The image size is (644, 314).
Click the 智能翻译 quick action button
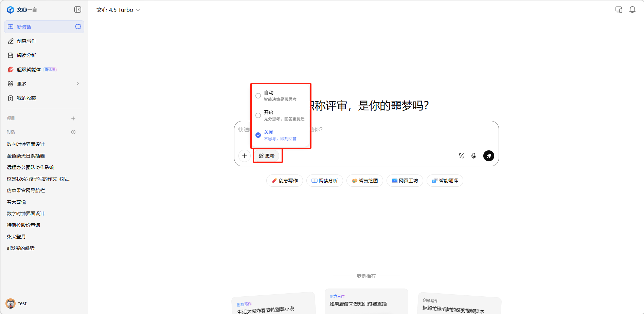pos(445,181)
